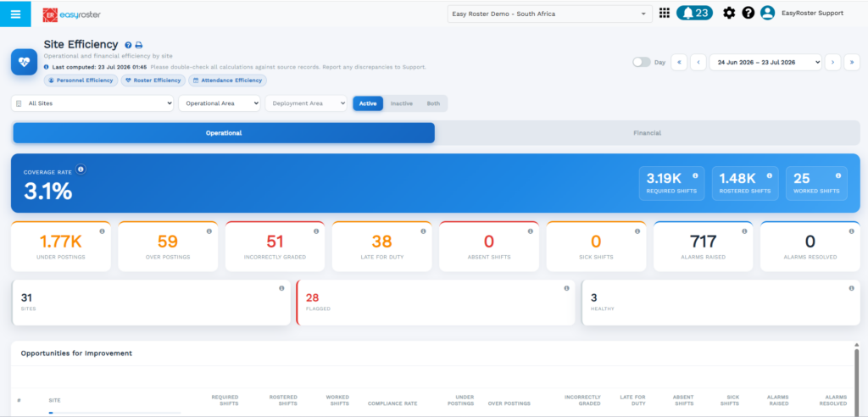Click help icon beside Site Efficiency title
This screenshot has height=417, width=868.
click(128, 46)
